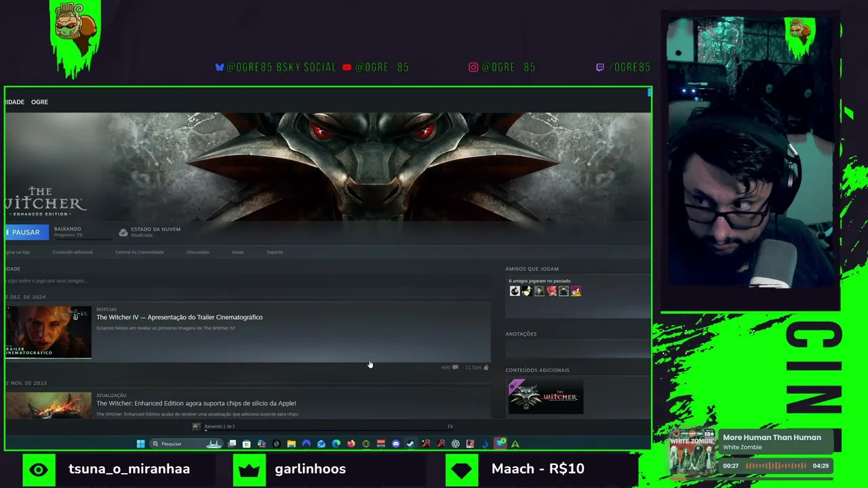Click the Instagram icon in the stream overlay
868x488 pixels.
coord(473,67)
